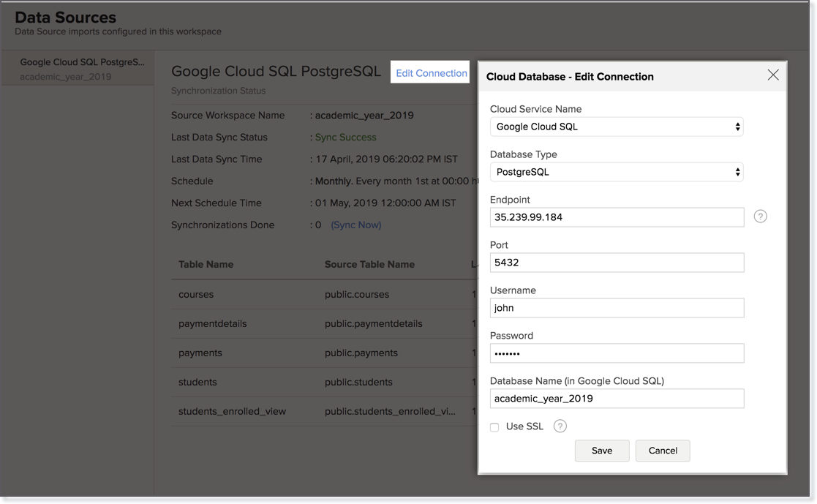
Task: Enable the Use SSL checkbox
Action: pos(494,427)
